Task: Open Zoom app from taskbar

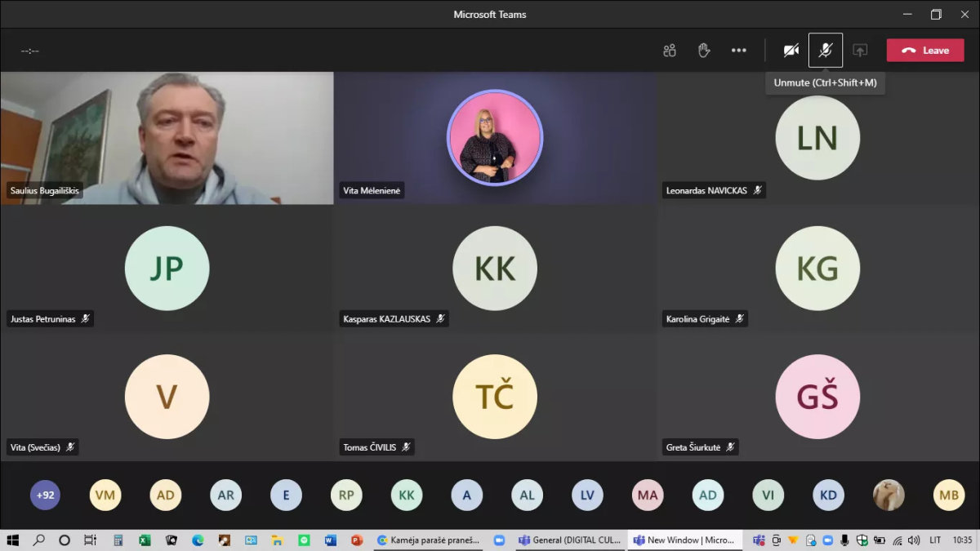Action: tap(500, 540)
